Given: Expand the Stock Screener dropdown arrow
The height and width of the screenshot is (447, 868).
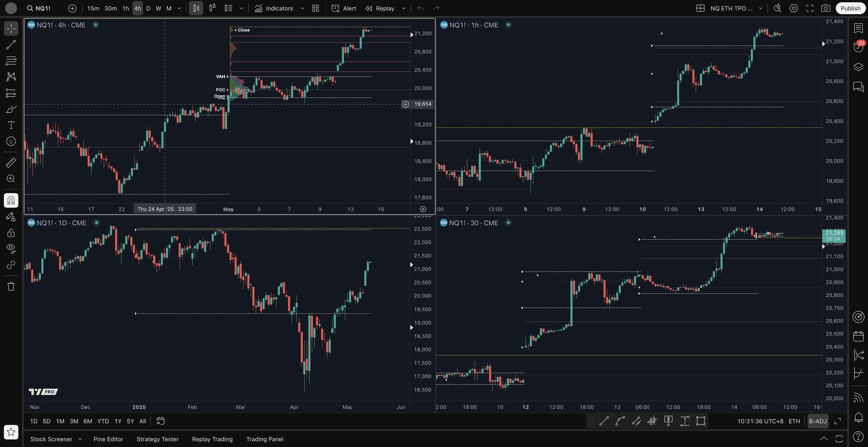Looking at the screenshot, I should [x=80, y=439].
